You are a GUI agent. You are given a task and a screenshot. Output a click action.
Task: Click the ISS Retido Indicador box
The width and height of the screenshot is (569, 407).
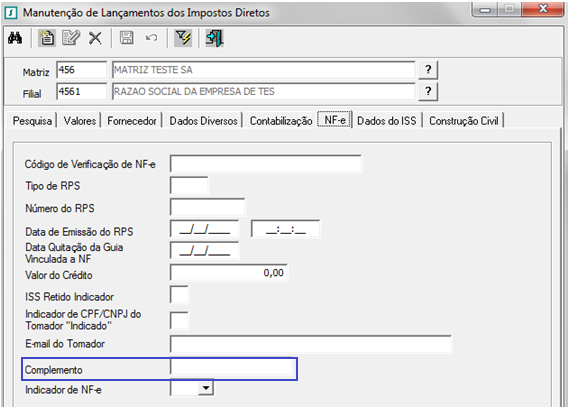[x=179, y=294]
